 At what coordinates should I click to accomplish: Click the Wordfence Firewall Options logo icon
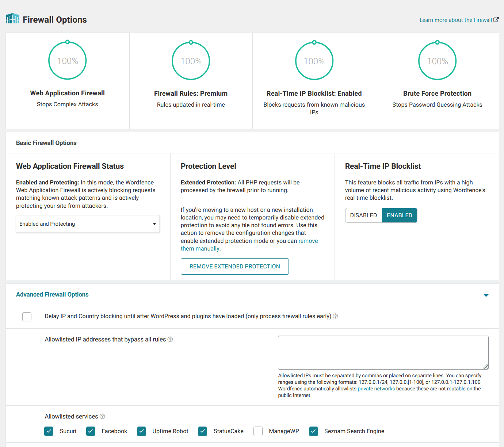(x=12, y=18)
